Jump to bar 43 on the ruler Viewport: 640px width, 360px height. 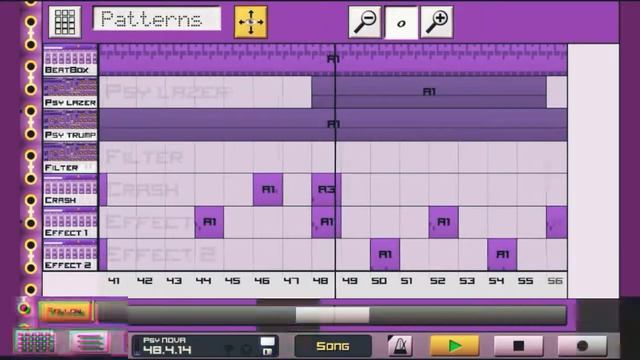pos(174,281)
